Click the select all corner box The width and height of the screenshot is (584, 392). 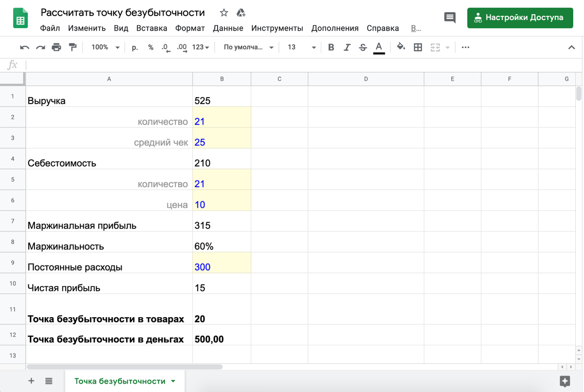click(12, 79)
